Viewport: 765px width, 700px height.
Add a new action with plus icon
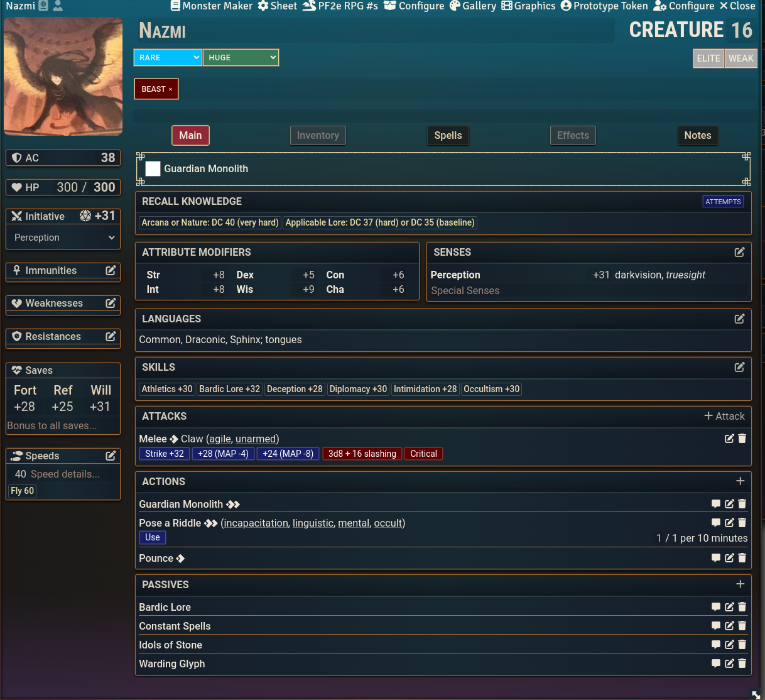[x=741, y=481]
